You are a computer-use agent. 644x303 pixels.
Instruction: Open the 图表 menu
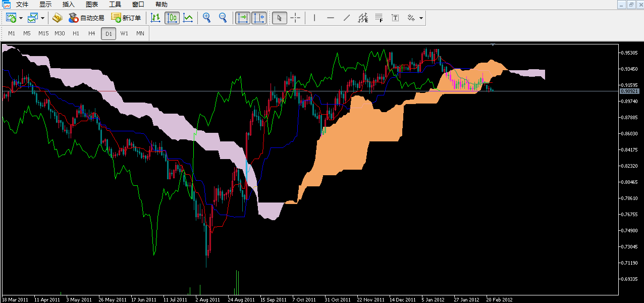click(92, 5)
